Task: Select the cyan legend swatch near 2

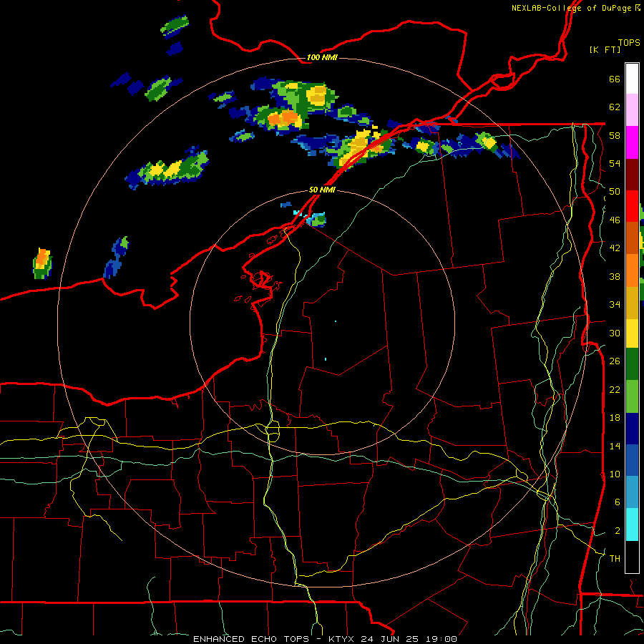Action: click(632, 525)
